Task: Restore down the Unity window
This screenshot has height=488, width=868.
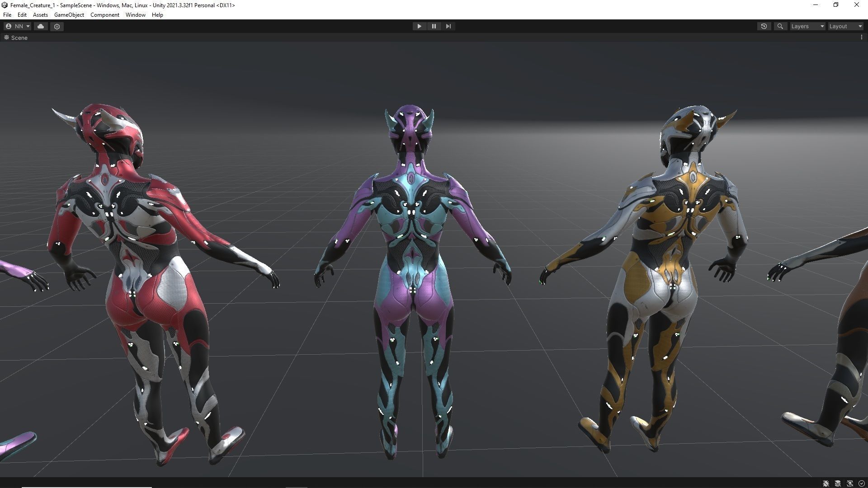Action: pos(836,5)
